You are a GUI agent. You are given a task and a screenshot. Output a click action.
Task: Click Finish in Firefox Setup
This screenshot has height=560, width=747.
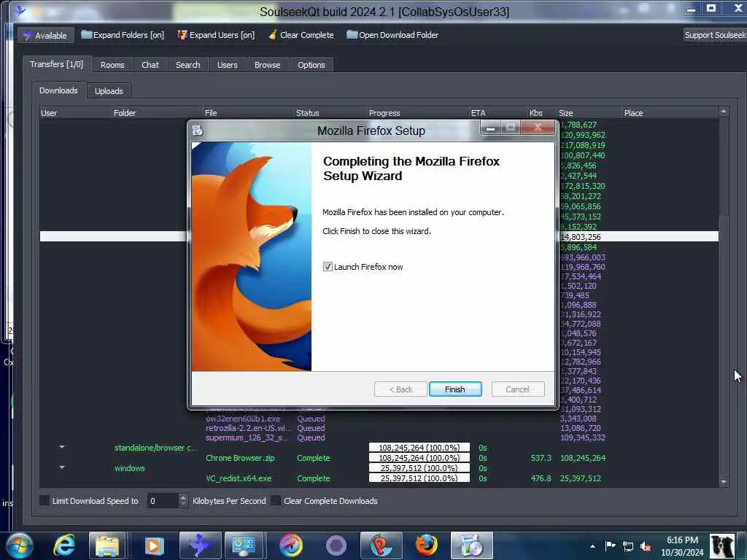455,389
